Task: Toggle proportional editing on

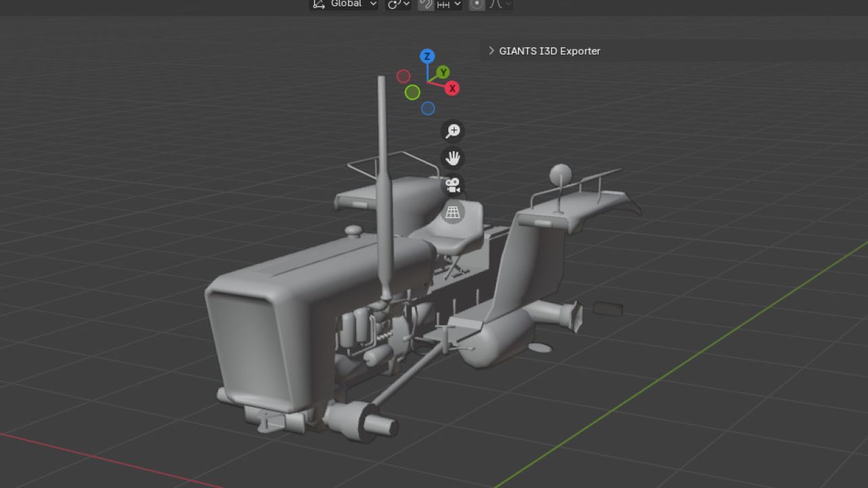Action: pos(477,4)
